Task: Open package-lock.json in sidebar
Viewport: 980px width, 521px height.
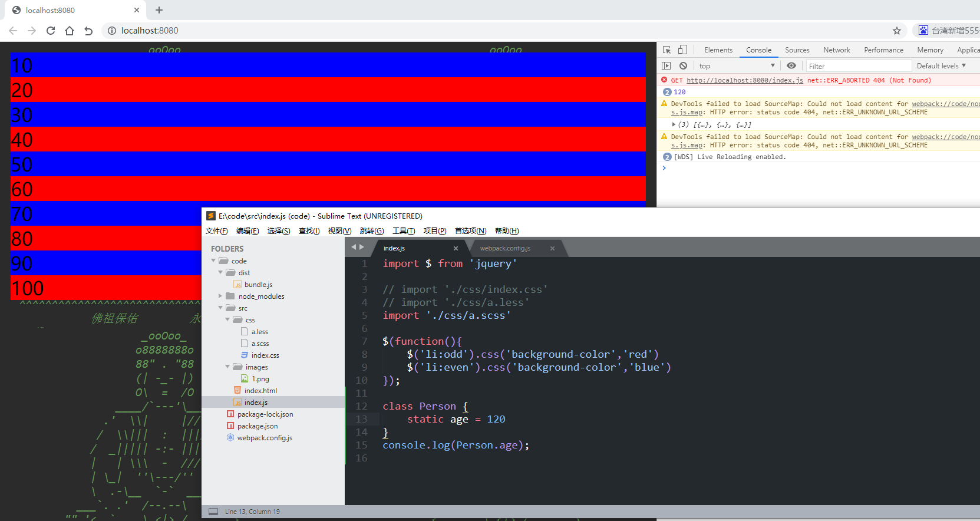Action: 265,414
